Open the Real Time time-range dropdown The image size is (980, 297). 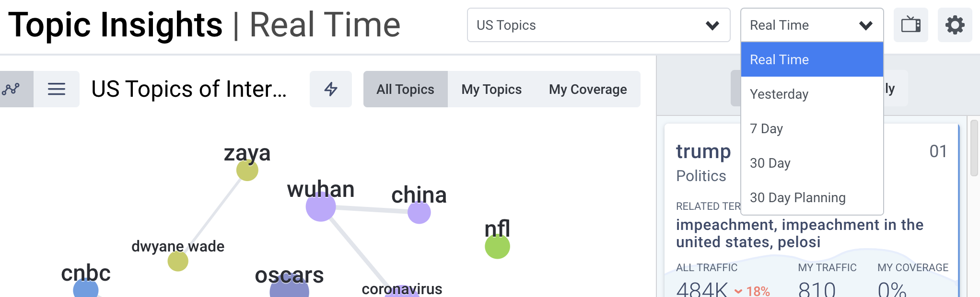coord(811,25)
